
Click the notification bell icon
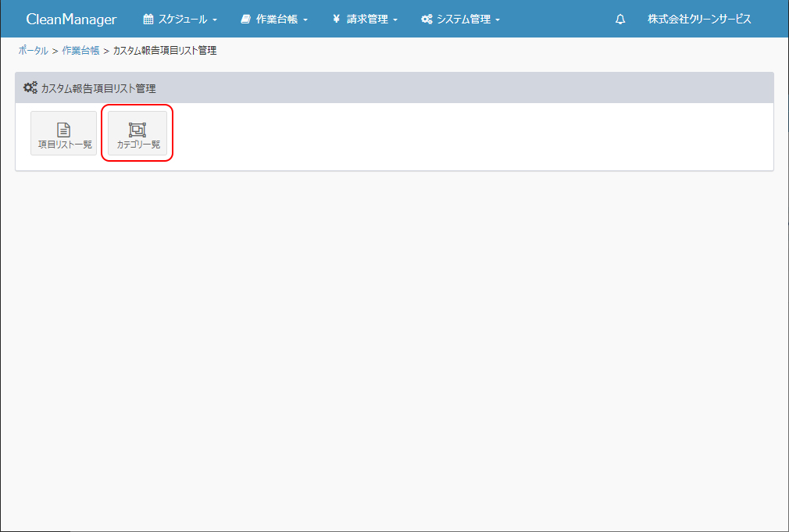point(620,19)
